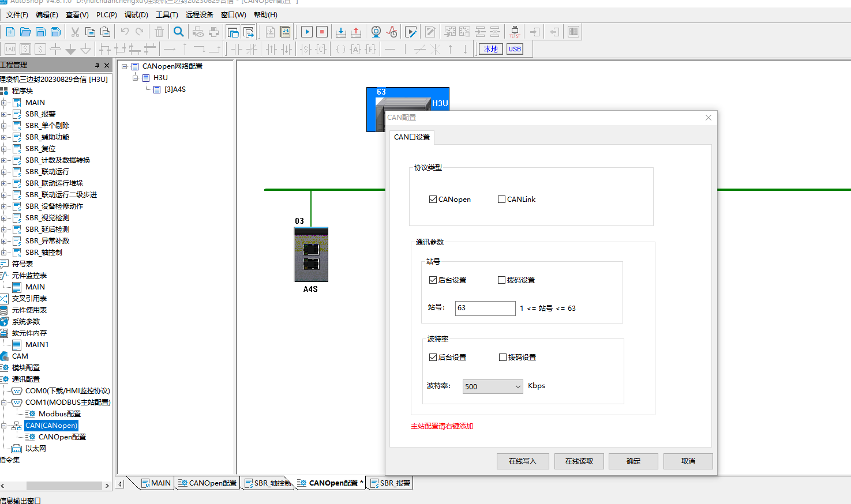The height and width of the screenshot is (504, 851).
Task: Open the 远程设备 menu
Action: tap(199, 15)
